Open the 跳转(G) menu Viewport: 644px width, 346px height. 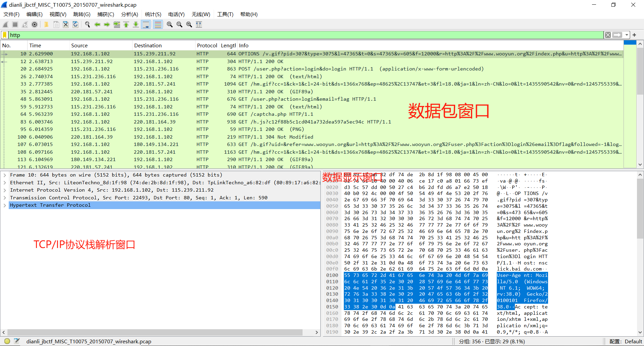pos(82,14)
